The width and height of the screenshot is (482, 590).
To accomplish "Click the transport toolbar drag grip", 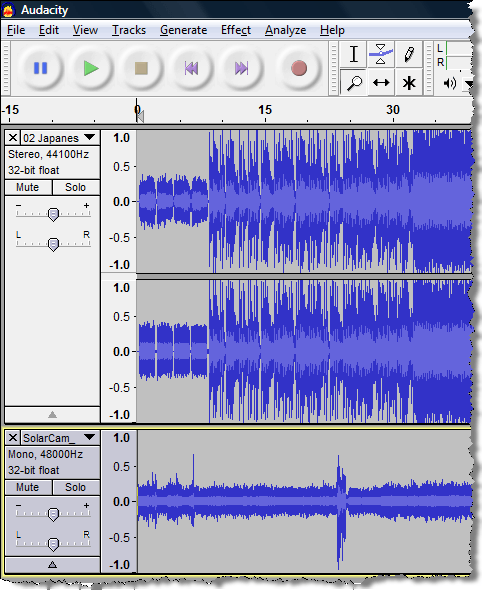I will pyautogui.click(x=5, y=68).
